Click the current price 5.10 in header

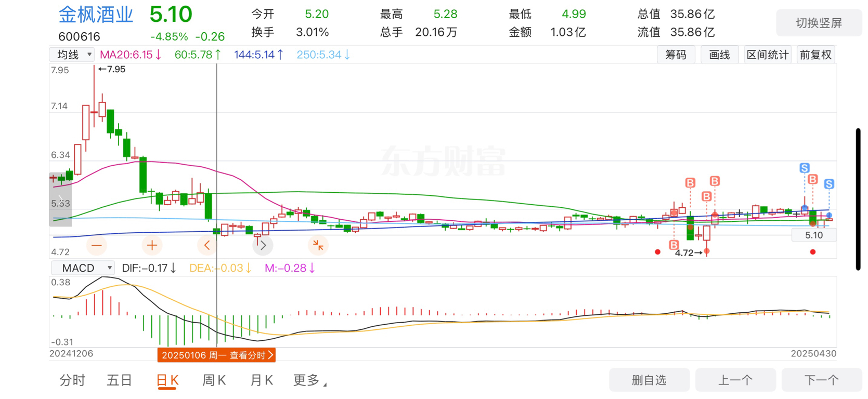tap(171, 15)
